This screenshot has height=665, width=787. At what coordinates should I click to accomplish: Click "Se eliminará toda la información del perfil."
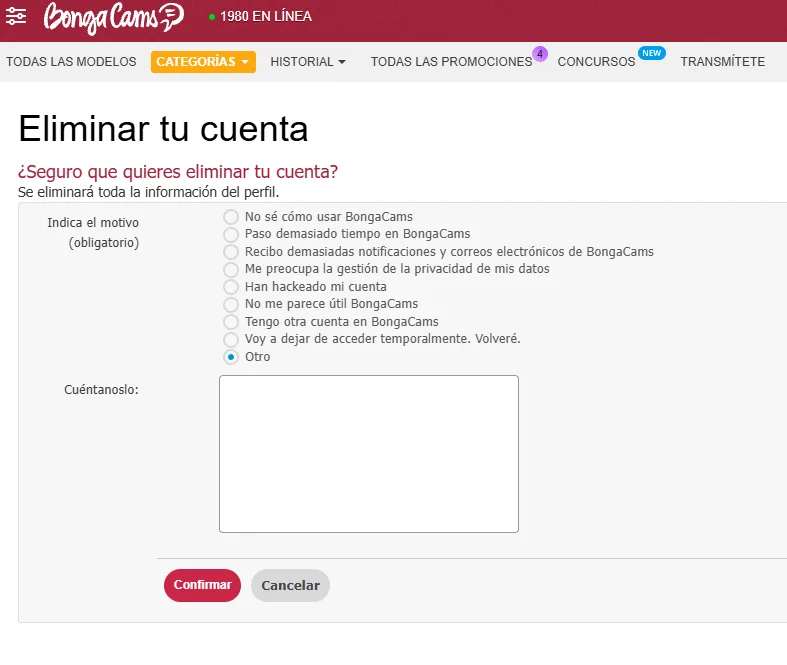(x=149, y=192)
